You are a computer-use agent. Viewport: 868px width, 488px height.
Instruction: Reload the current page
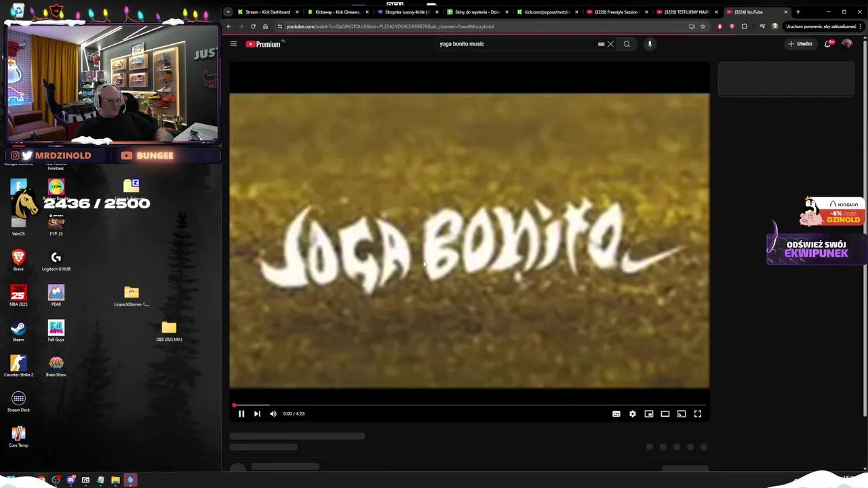point(253,26)
